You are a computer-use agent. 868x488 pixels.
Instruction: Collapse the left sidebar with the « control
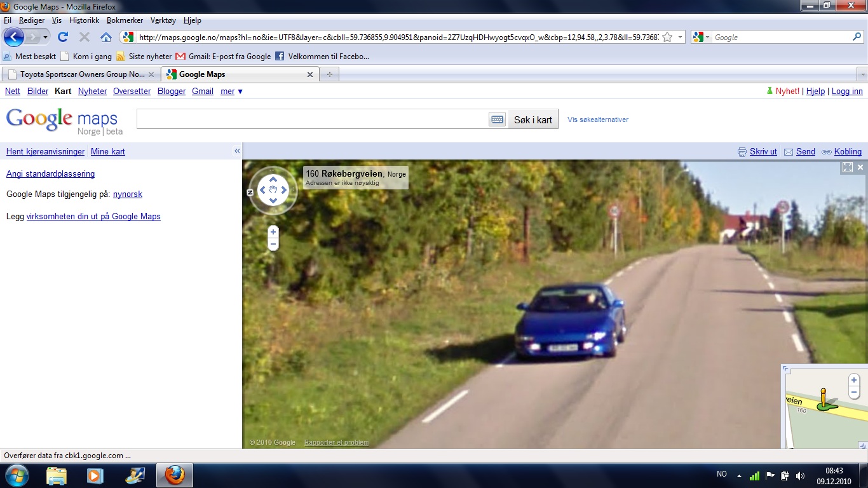click(x=237, y=151)
